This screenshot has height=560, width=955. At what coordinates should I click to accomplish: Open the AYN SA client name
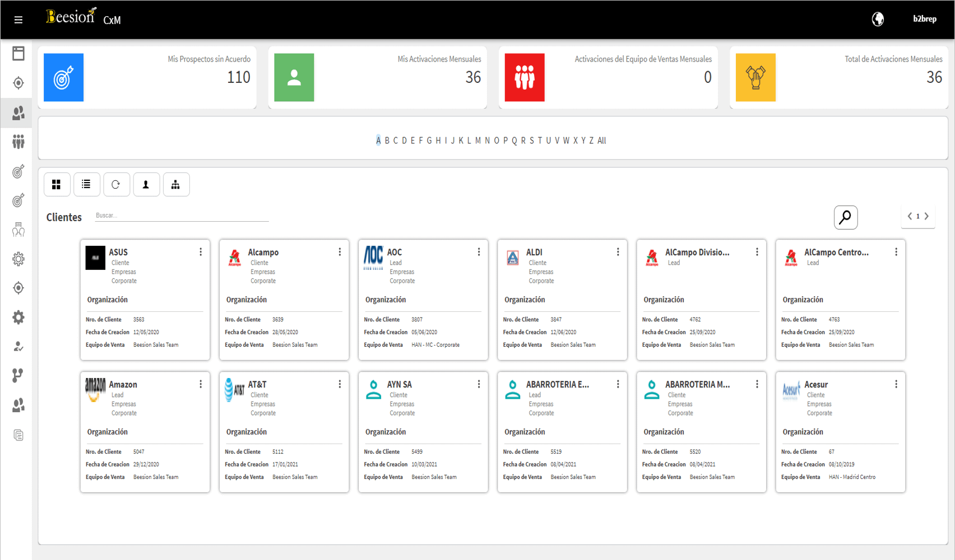400,385
